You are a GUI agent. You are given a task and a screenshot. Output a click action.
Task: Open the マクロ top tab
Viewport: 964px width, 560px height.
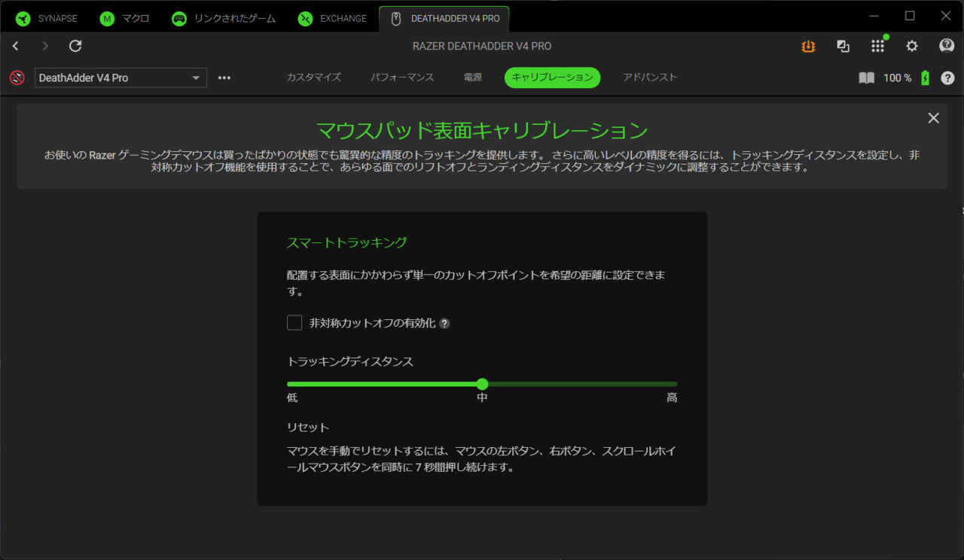point(128,19)
